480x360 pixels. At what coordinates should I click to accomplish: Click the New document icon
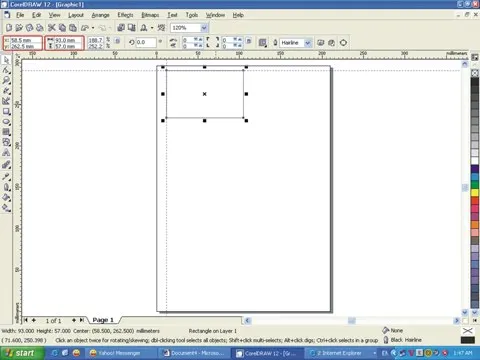[x=9, y=28]
